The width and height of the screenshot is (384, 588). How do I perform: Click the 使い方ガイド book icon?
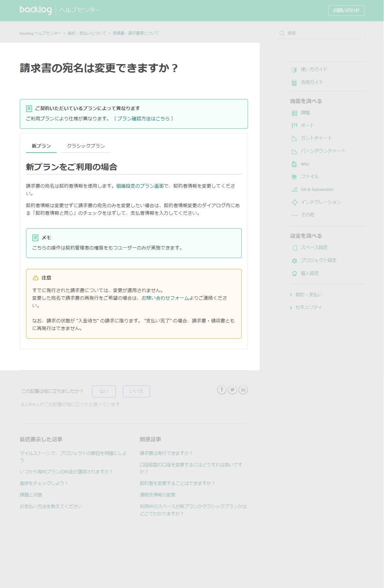coord(294,70)
